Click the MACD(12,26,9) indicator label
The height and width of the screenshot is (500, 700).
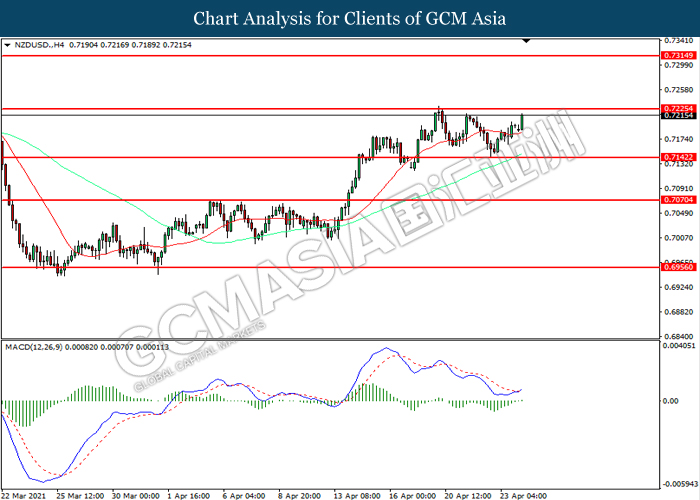coord(34,347)
